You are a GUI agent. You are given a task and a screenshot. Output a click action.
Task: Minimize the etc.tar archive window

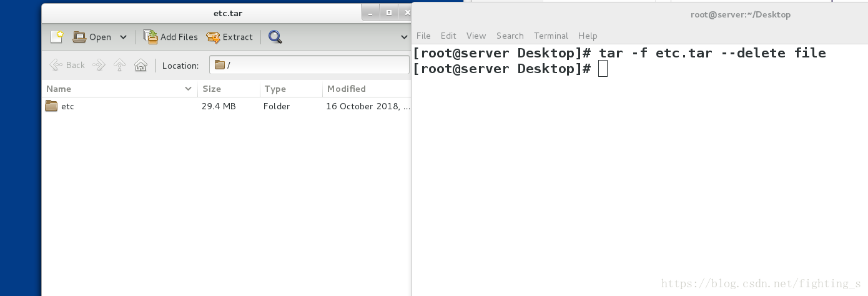pos(370,12)
